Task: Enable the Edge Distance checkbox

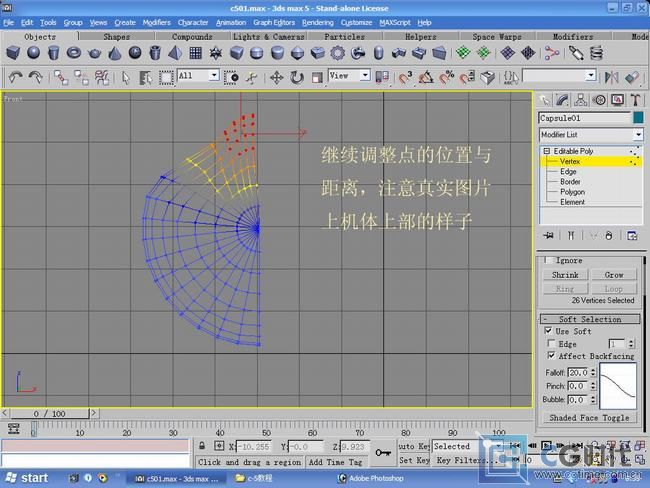Action: (552, 343)
